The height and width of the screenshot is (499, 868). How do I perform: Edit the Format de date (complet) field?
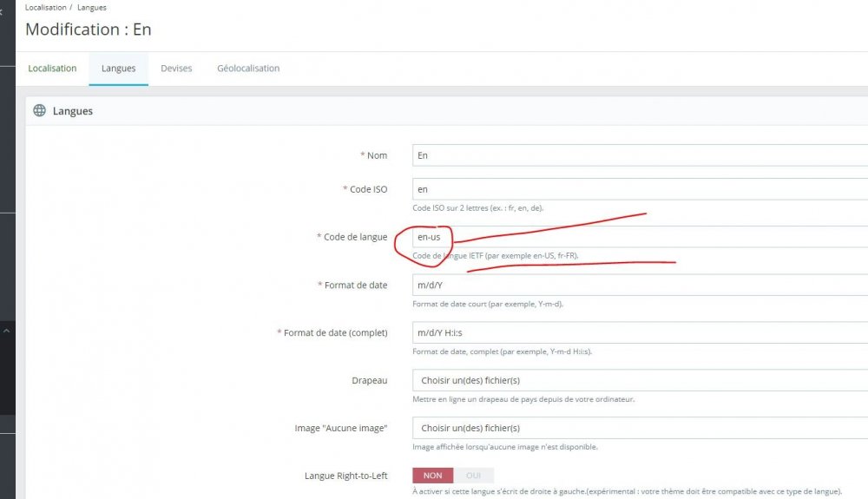point(640,332)
